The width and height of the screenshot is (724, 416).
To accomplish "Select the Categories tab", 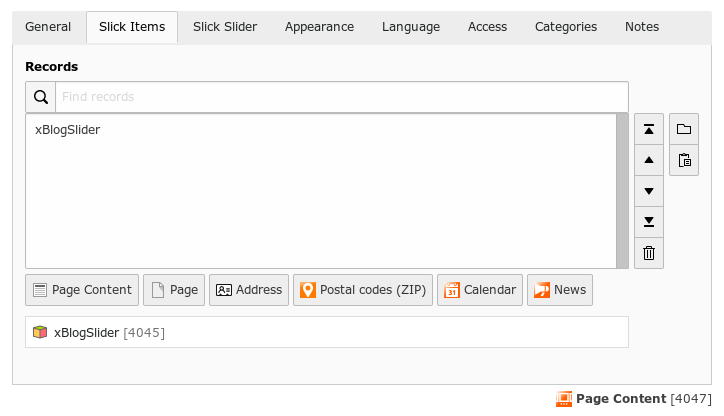I will coord(566,27).
